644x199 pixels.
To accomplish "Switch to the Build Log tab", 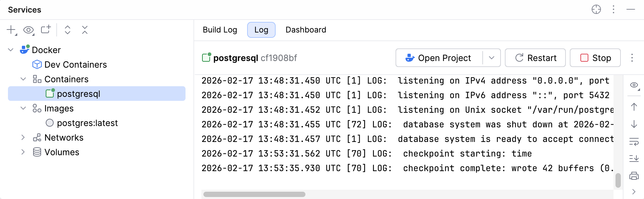I will (220, 30).
